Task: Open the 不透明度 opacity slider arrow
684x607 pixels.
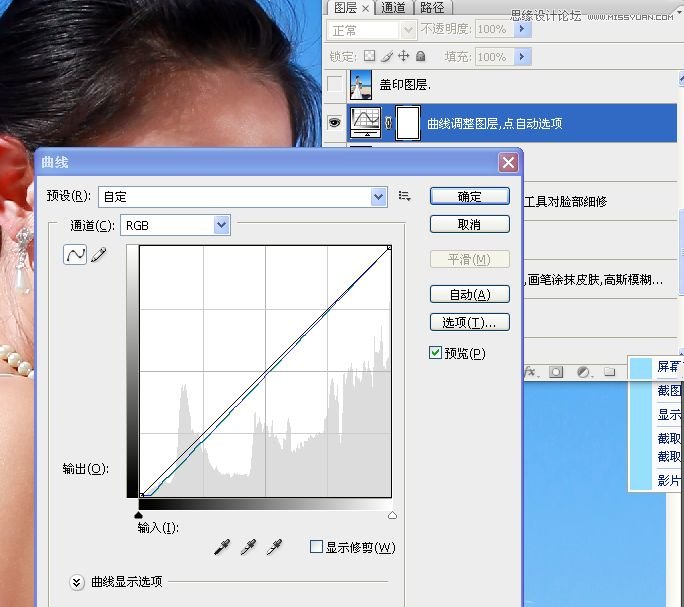Action: (522, 29)
